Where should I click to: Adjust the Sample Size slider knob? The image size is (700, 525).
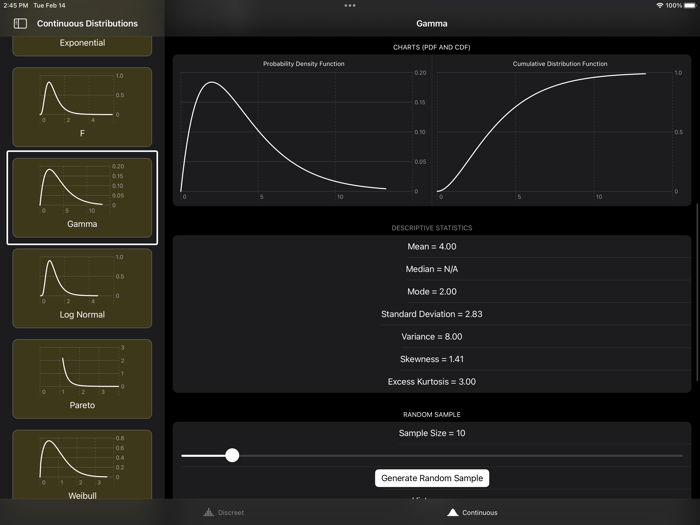click(232, 455)
